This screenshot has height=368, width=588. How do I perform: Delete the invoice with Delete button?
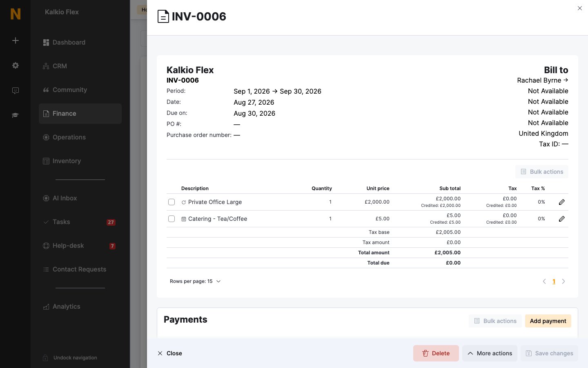(436, 353)
